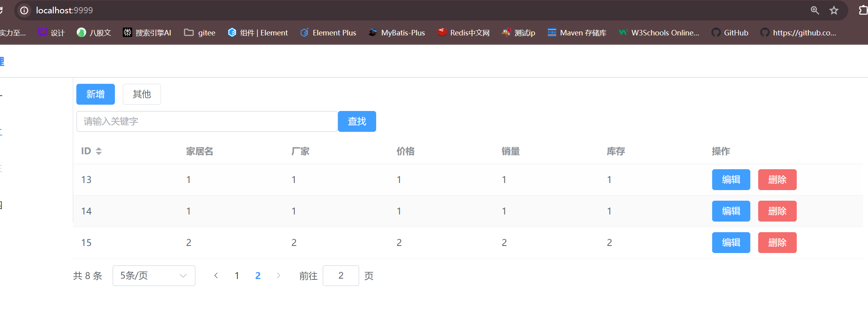Click the 查找 search button
Viewport: 868px width, 316px height.
coord(357,121)
